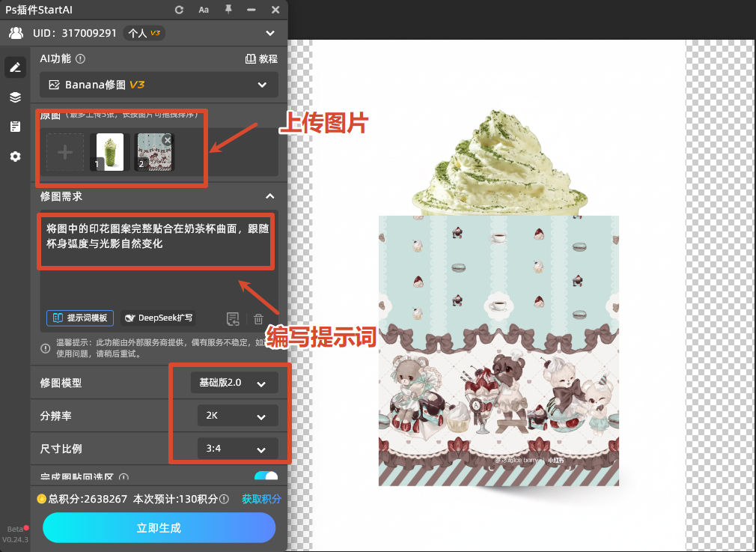The width and height of the screenshot is (756, 552).
Task: Open the document records sidebar icon
Action: coord(16,127)
